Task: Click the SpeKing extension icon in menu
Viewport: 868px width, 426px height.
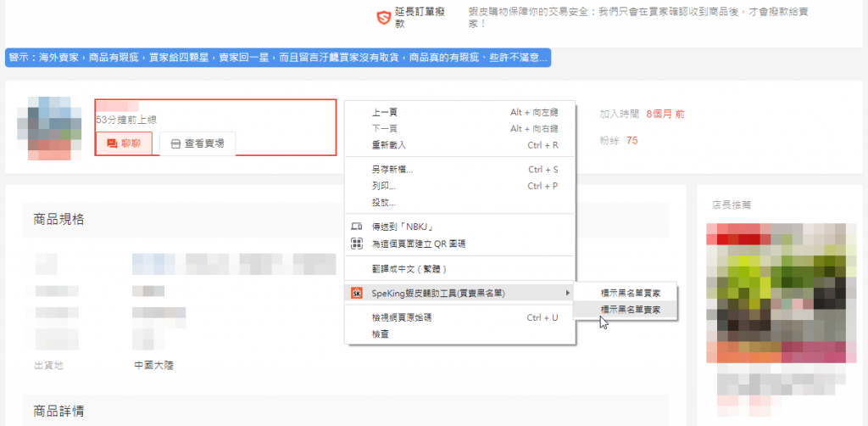Action: [357, 293]
